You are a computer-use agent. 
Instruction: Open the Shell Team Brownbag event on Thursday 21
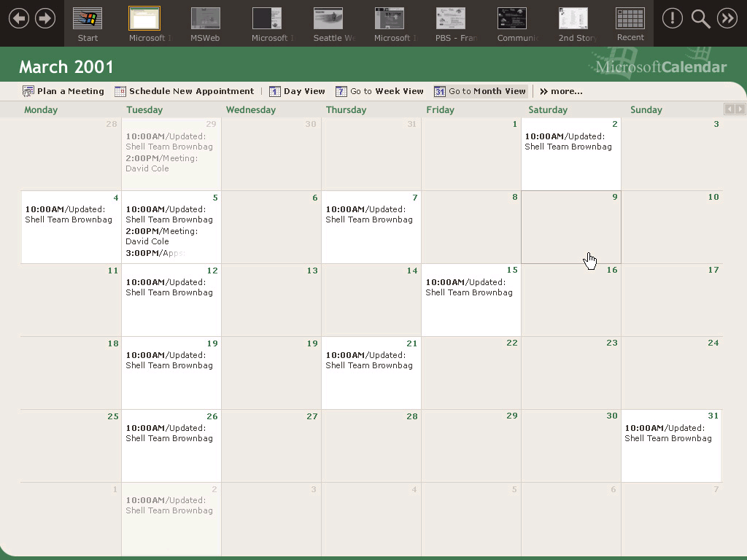pos(369,360)
